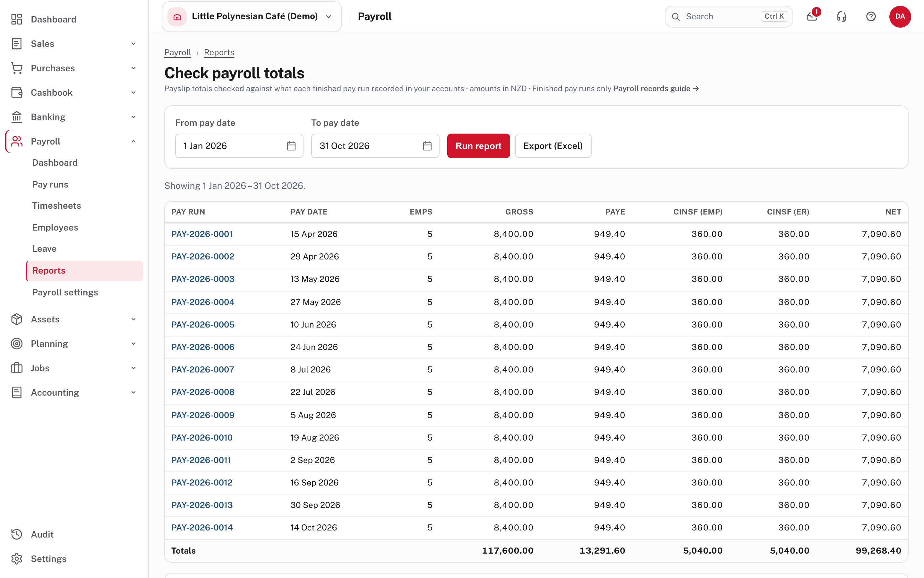
Task: Open pay run PAY-2026-0014
Action: (x=202, y=528)
